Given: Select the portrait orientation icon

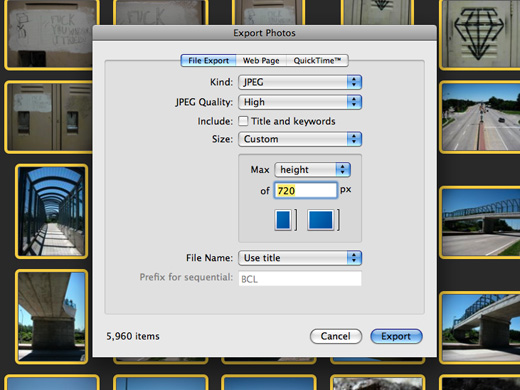Looking at the screenshot, I should (x=283, y=220).
